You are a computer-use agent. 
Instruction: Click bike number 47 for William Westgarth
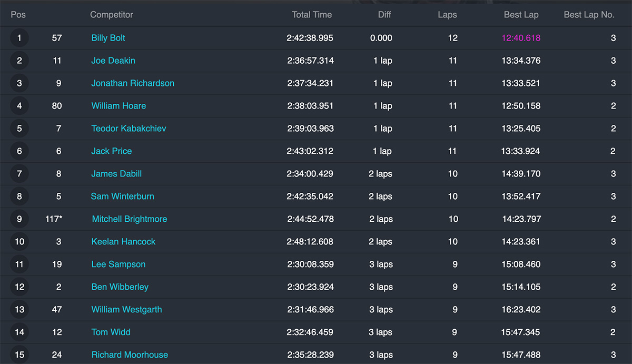pos(57,310)
